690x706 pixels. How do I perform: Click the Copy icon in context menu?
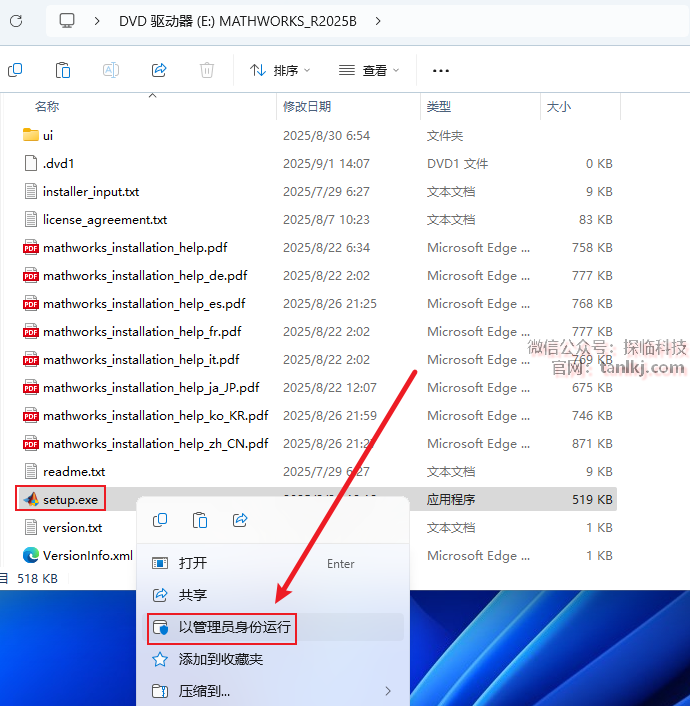[x=160, y=520]
